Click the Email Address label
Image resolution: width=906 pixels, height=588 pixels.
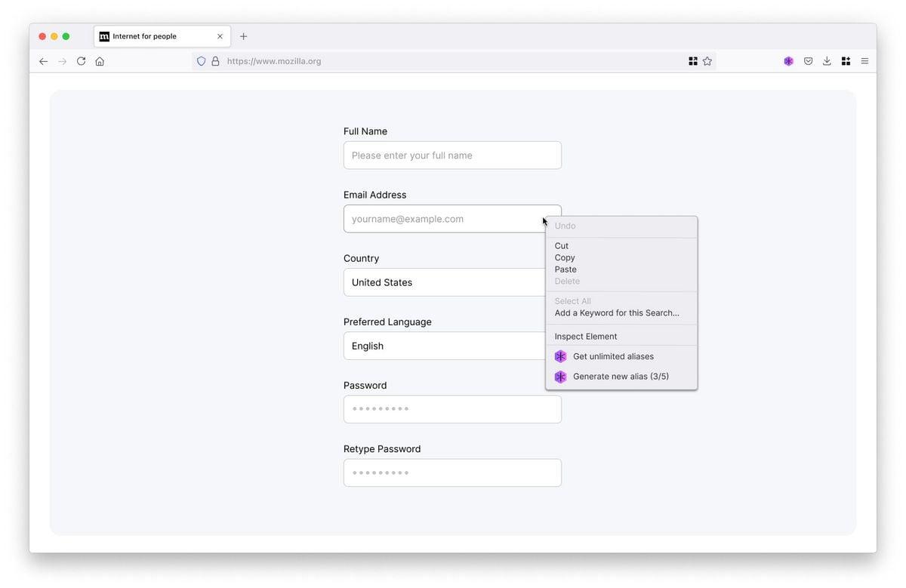tap(375, 195)
